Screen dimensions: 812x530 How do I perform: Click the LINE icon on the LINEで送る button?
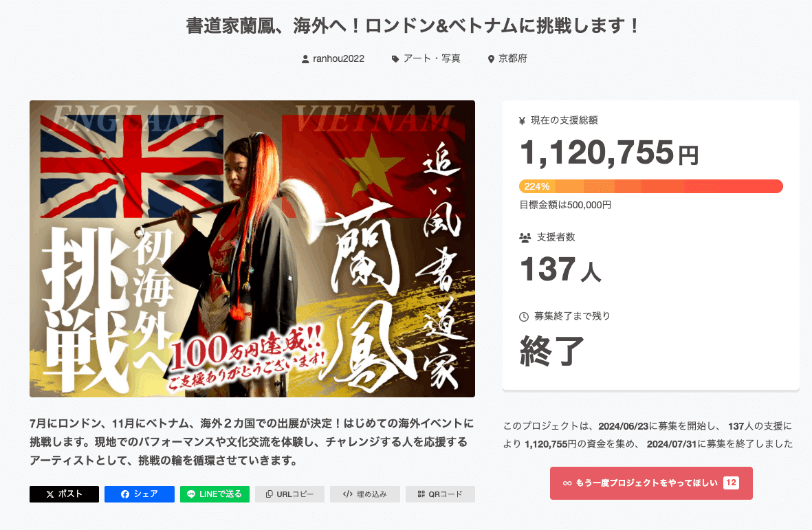coord(191,494)
